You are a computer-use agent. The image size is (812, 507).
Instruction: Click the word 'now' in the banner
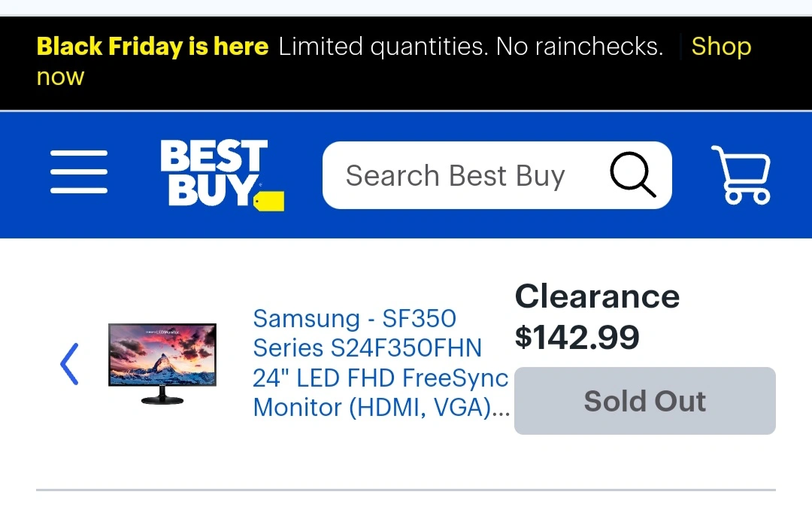(x=60, y=77)
